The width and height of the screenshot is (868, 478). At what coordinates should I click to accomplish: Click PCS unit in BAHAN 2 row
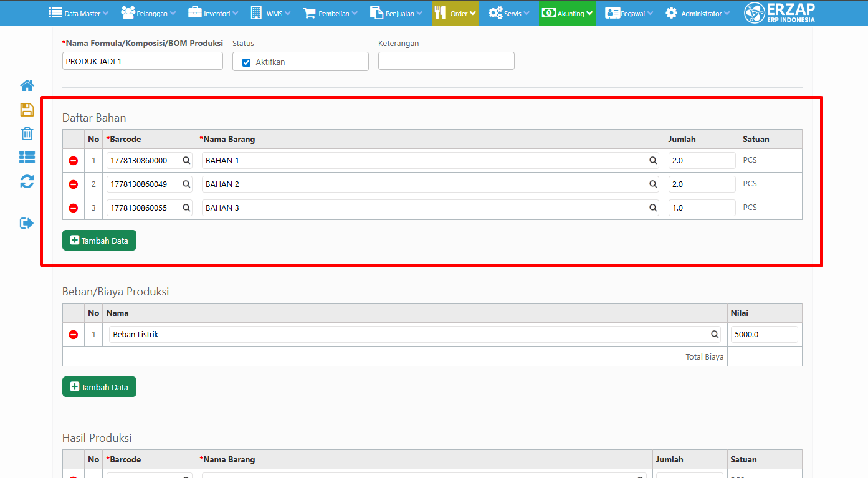pos(750,184)
